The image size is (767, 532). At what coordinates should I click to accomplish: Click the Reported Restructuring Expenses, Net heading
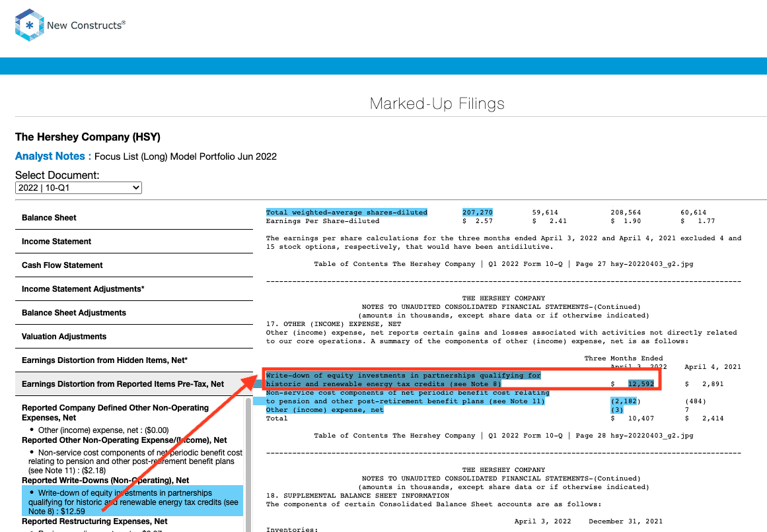[x=94, y=521]
